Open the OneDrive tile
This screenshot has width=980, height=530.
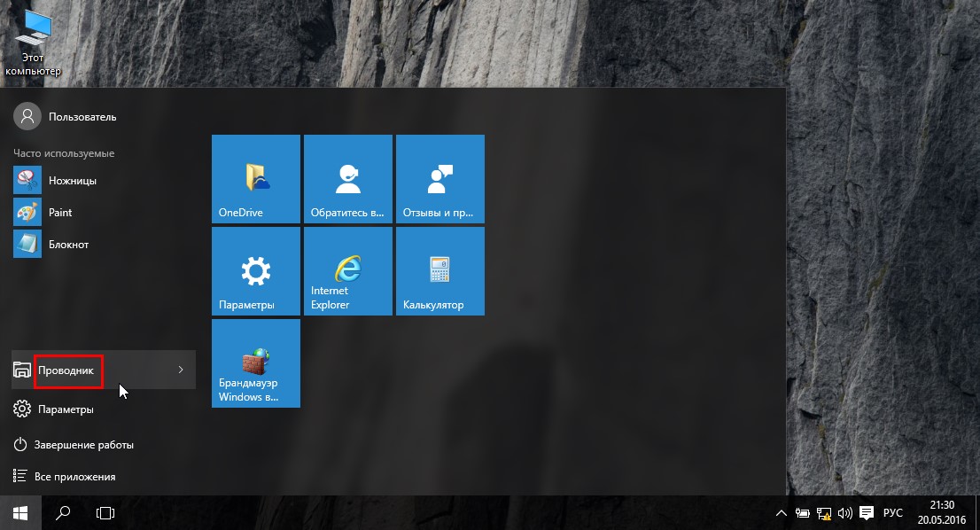(x=256, y=179)
